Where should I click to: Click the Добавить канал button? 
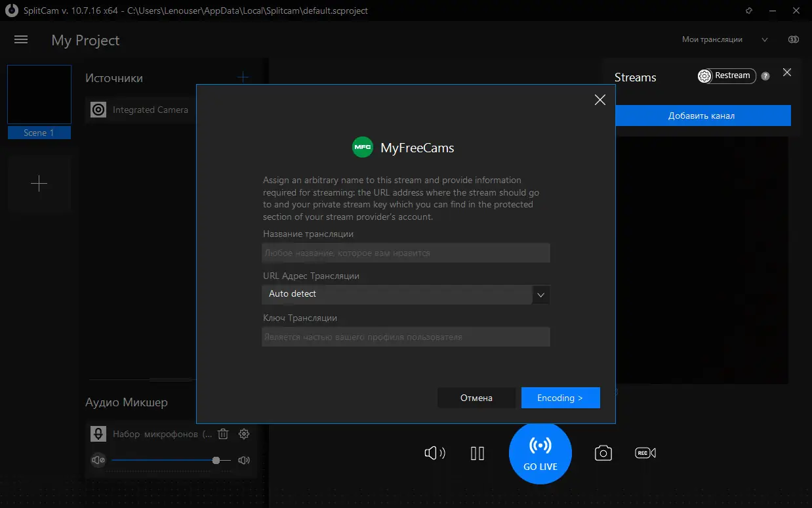click(x=701, y=116)
